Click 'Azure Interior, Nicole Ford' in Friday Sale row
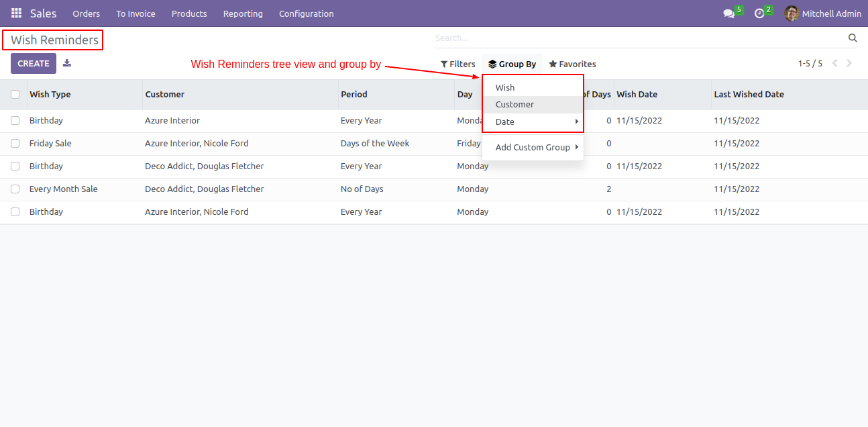Image resolution: width=868 pixels, height=427 pixels. tap(197, 144)
